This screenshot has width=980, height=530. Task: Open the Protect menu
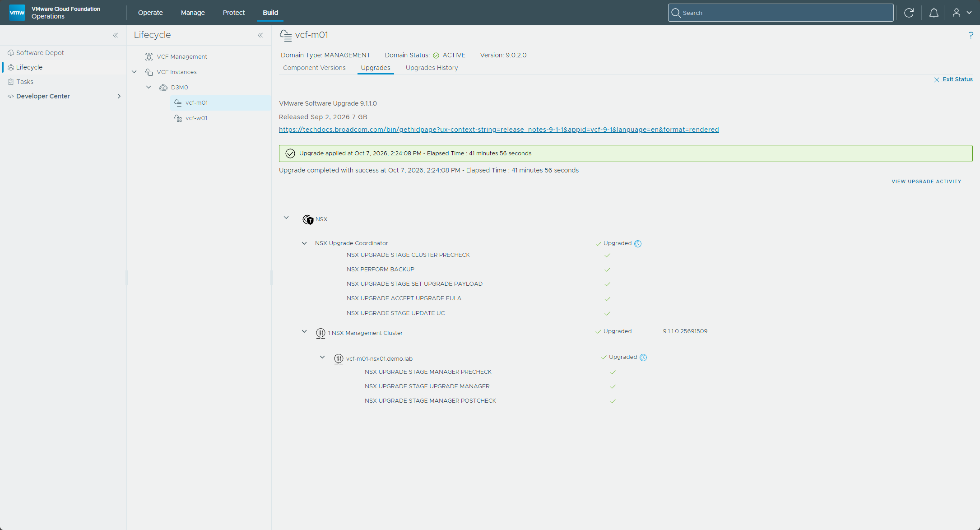point(234,13)
